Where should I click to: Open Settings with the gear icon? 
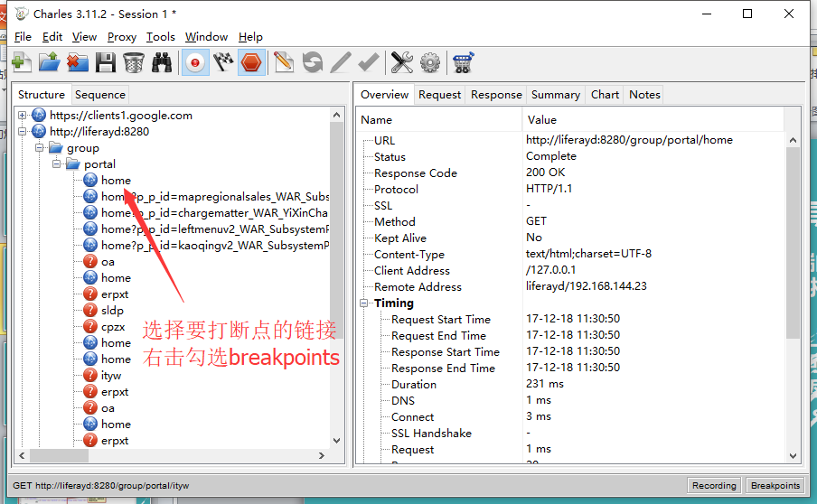click(x=430, y=62)
